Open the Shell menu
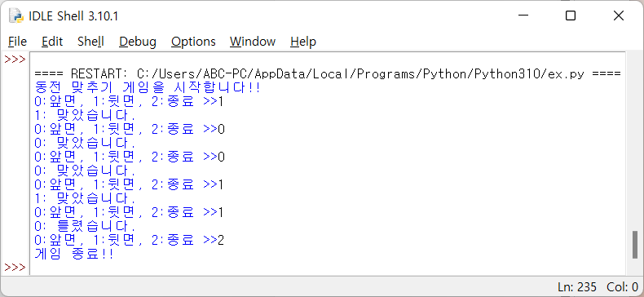 [90, 42]
